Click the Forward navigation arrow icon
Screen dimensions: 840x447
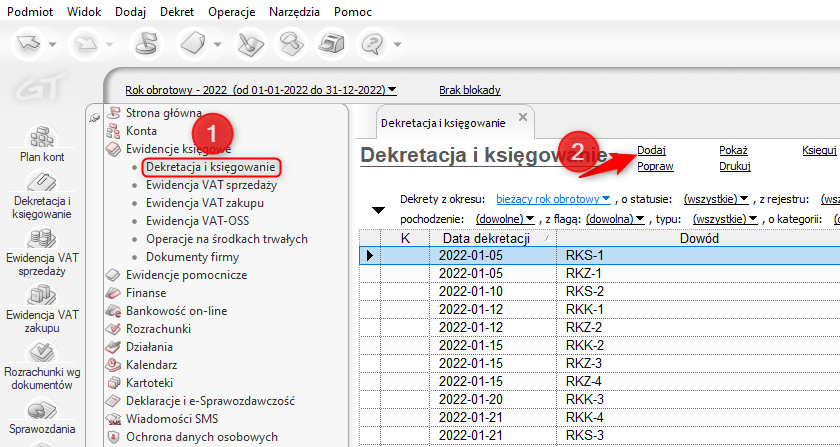(x=85, y=44)
